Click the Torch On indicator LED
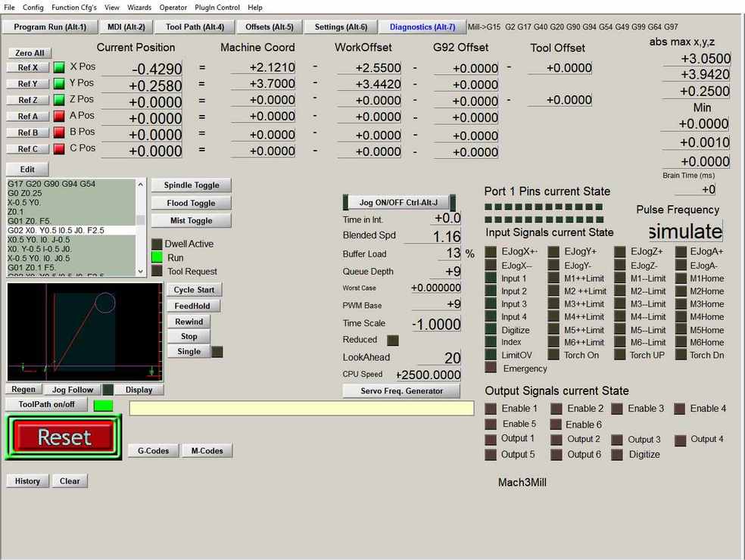Image resolution: width=745 pixels, height=560 pixels. [554, 355]
